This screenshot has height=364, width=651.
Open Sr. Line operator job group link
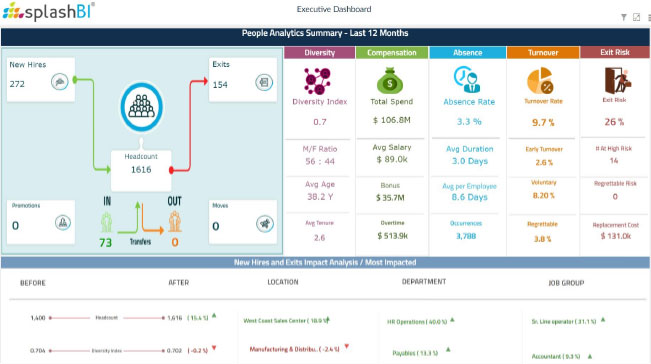tap(564, 321)
